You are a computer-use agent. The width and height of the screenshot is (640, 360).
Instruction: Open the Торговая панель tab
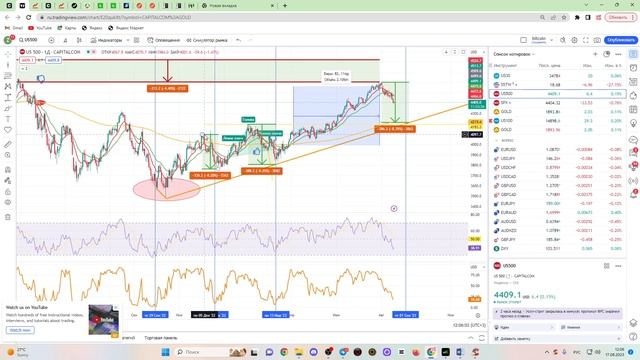[161, 338]
